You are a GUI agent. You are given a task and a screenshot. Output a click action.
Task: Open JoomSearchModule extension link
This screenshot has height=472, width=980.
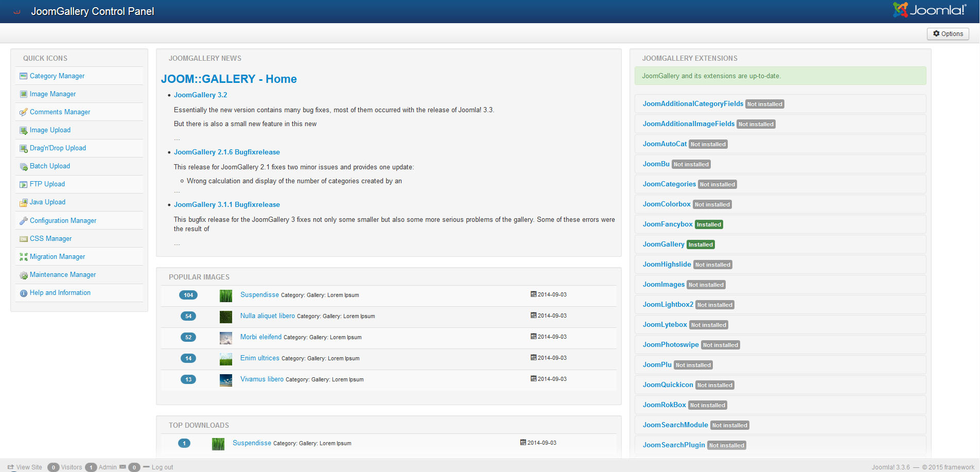click(x=675, y=425)
